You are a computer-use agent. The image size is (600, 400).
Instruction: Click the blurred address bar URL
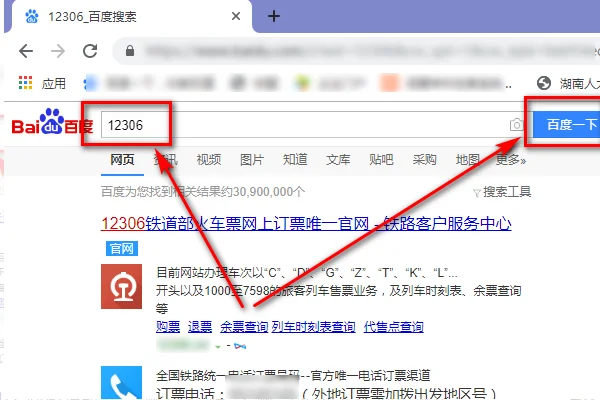tap(371, 51)
